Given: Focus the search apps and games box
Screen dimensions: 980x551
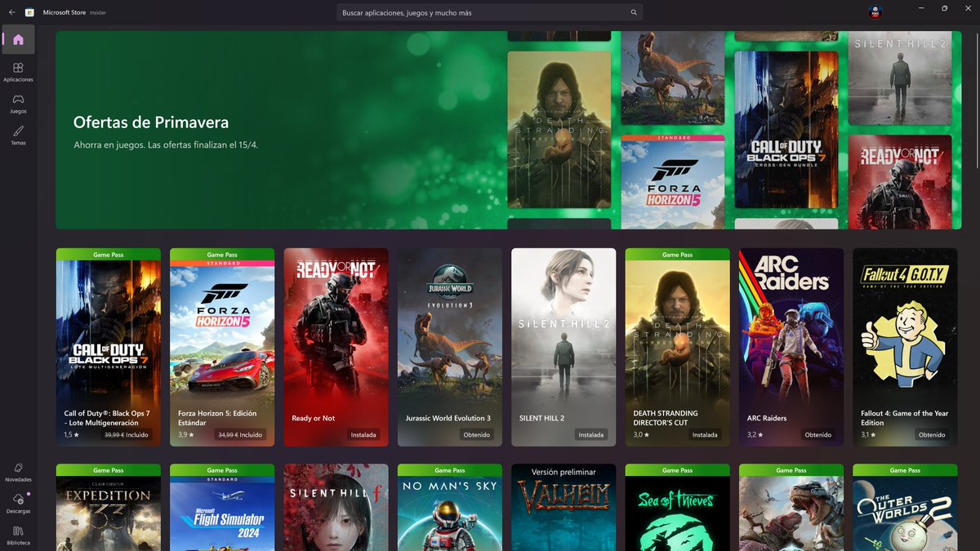Looking at the screenshot, I should coord(490,12).
